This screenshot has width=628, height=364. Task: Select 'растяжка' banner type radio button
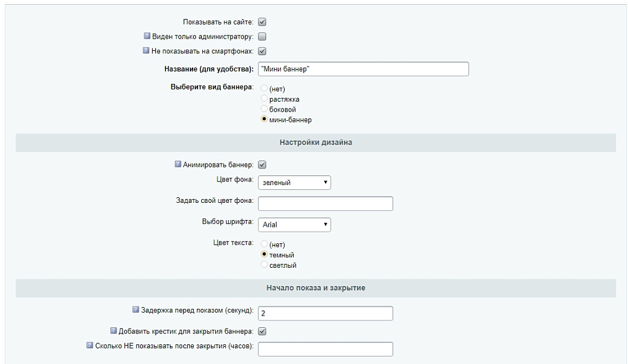pyautogui.click(x=264, y=99)
